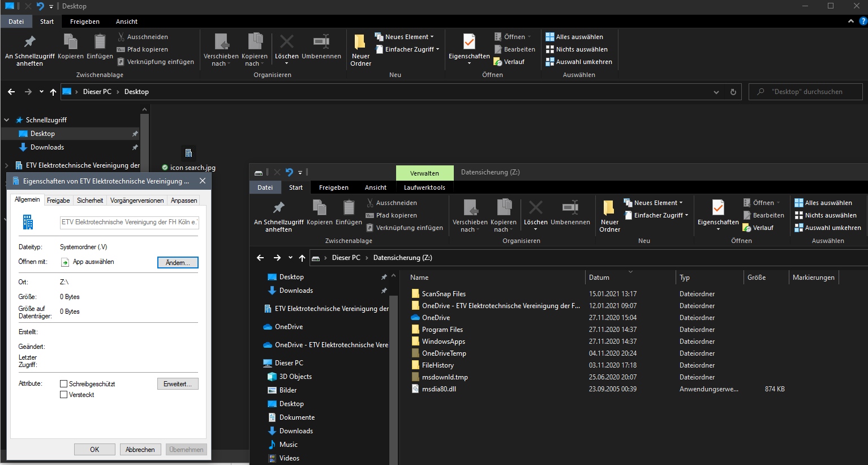Click Nichts auswählen in Datensicherung window ribbon
The height and width of the screenshot is (465, 868).
click(x=826, y=215)
